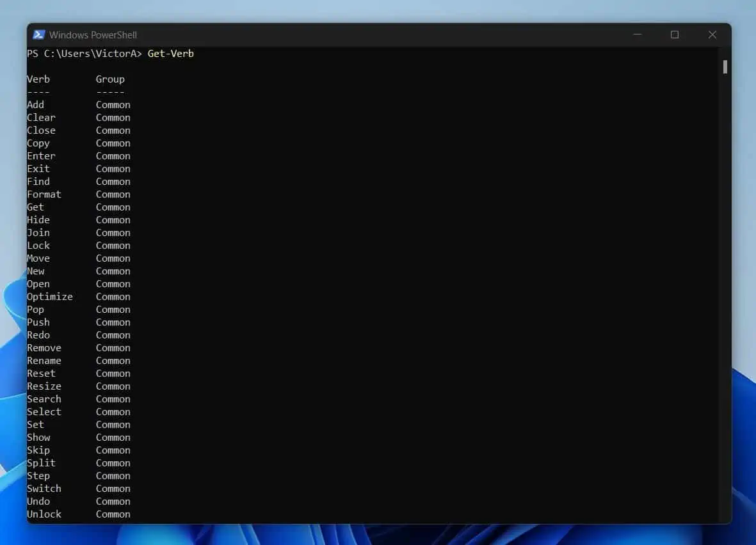The width and height of the screenshot is (756, 545).
Task: Click the Group column header
Action: (x=110, y=79)
